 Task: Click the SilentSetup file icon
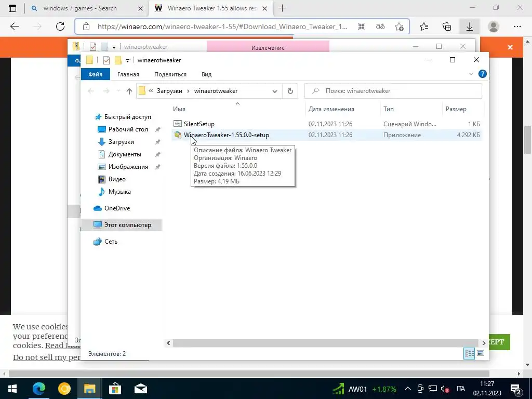pyautogui.click(x=178, y=124)
